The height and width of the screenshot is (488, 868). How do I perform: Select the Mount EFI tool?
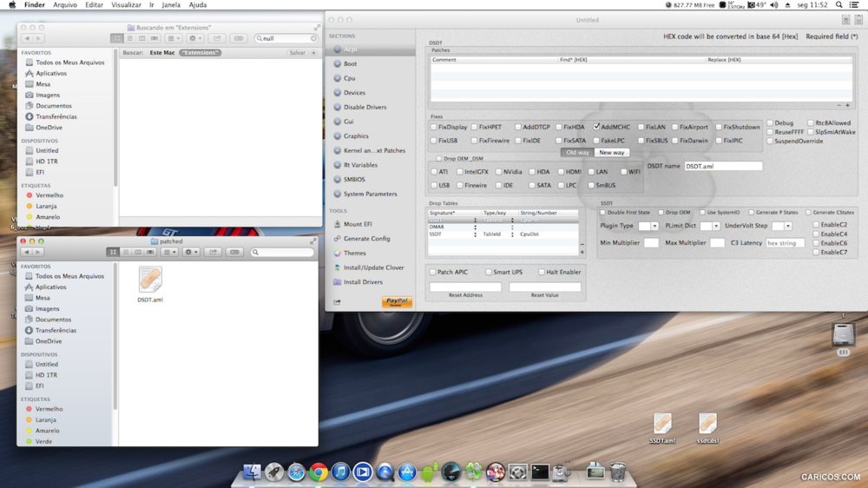(357, 224)
